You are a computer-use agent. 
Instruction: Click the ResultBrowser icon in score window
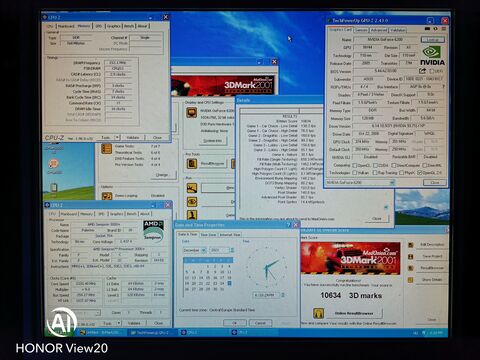[411, 268]
